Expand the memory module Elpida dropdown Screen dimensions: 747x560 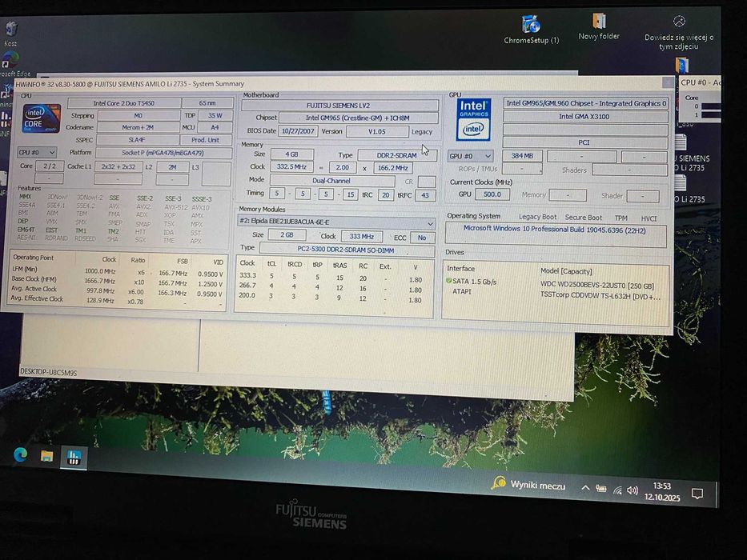pos(336,222)
